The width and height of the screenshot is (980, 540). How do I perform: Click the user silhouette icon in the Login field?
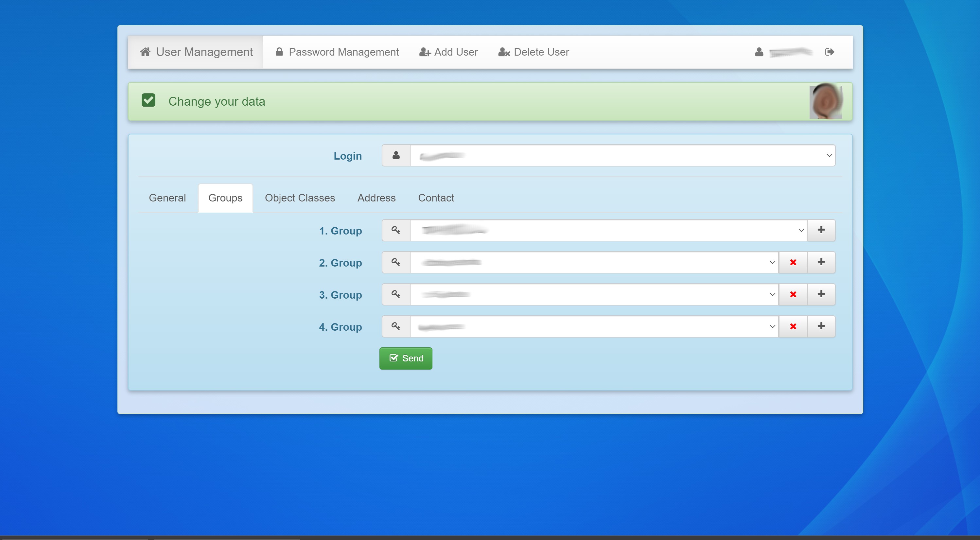[396, 155]
